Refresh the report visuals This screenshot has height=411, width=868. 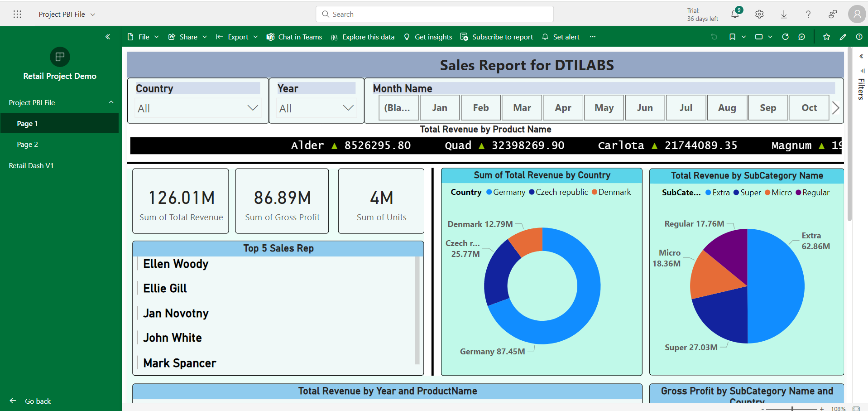pyautogui.click(x=785, y=37)
